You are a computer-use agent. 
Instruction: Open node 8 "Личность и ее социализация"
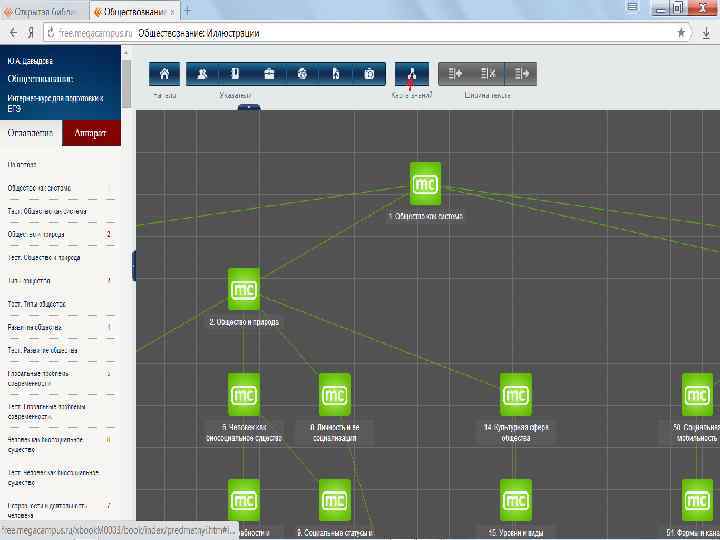tap(335, 395)
